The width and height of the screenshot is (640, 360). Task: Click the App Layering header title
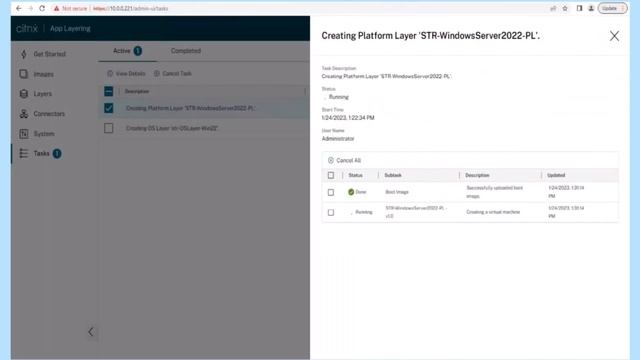(x=70, y=29)
